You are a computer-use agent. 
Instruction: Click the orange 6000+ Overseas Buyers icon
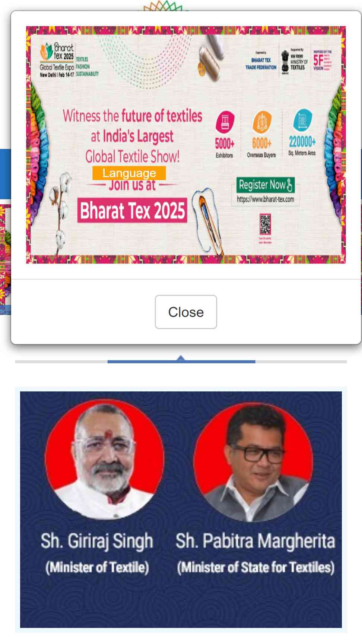pyautogui.click(x=262, y=121)
